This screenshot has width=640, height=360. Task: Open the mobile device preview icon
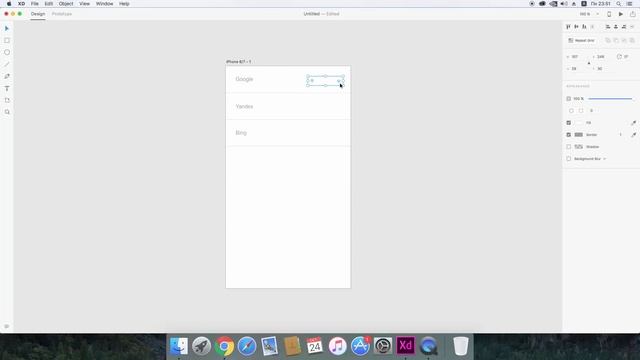coord(609,14)
